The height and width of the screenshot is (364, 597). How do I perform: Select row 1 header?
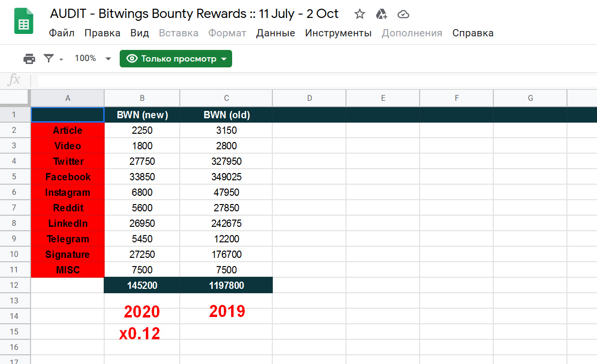tap(15, 115)
